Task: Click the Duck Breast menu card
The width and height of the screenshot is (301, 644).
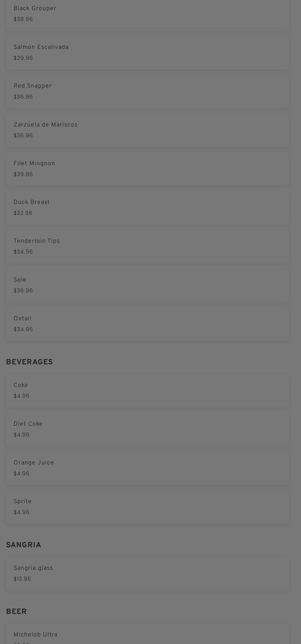Action: 147,208
